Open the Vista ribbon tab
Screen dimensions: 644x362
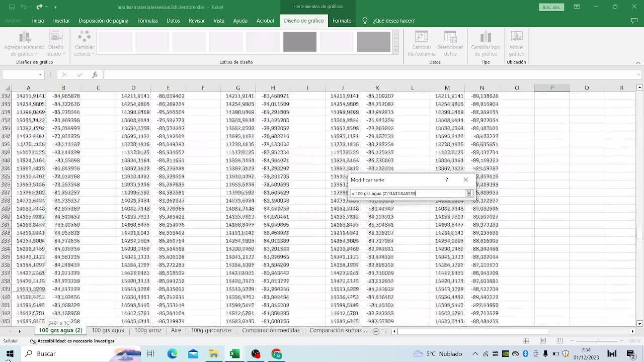click(x=219, y=21)
